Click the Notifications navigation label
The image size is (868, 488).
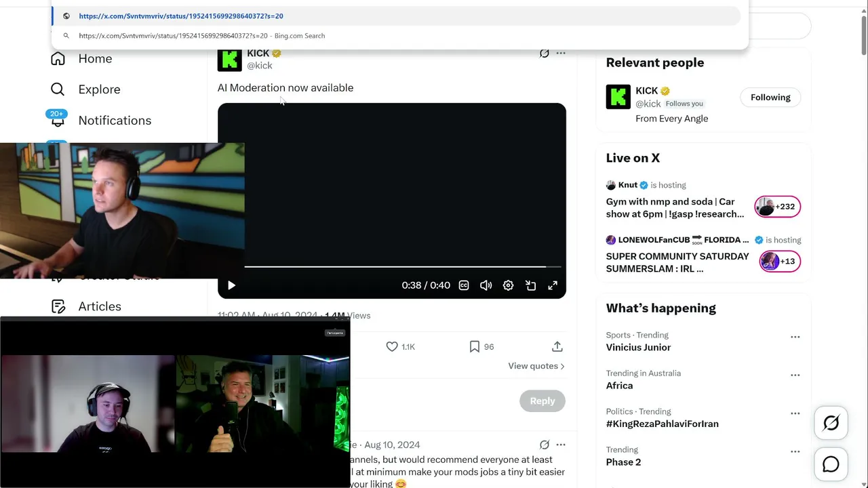click(x=115, y=120)
